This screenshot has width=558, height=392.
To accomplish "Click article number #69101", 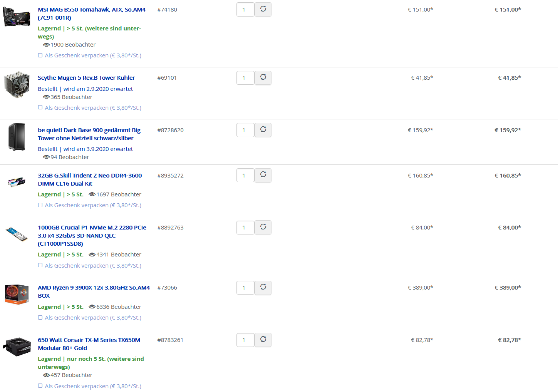I will coord(167,78).
